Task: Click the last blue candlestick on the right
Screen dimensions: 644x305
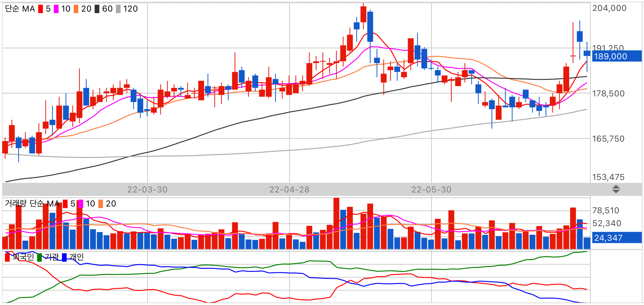Action: (x=587, y=53)
